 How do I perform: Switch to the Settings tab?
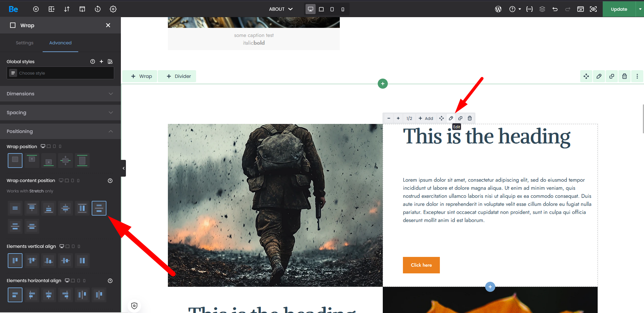pyautogui.click(x=25, y=43)
